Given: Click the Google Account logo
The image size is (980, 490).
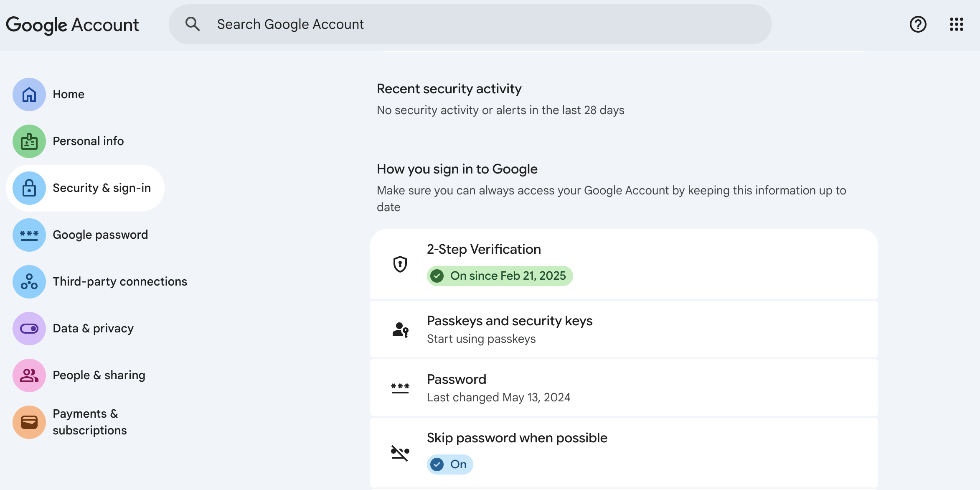Looking at the screenshot, I should pos(72,25).
